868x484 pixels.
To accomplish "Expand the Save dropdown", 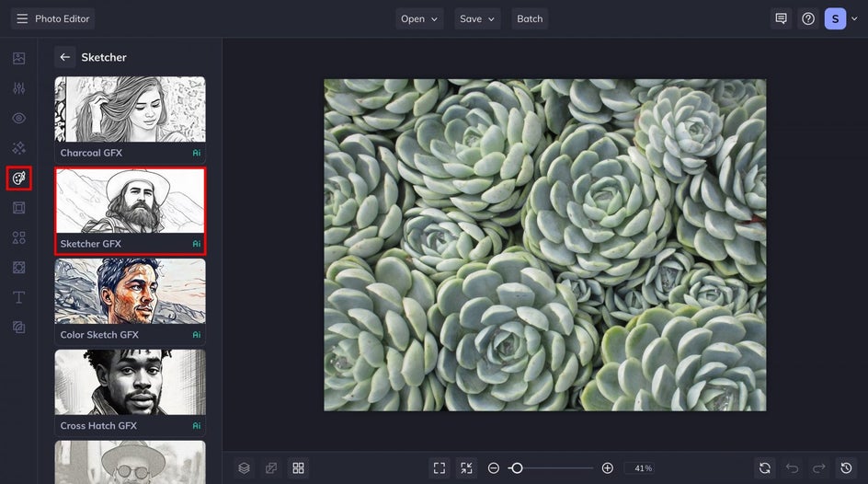I will pos(477,18).
